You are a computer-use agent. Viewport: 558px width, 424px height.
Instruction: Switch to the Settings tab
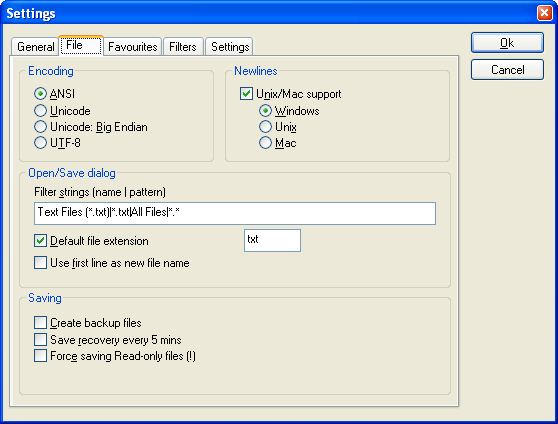tap(230, 47)
